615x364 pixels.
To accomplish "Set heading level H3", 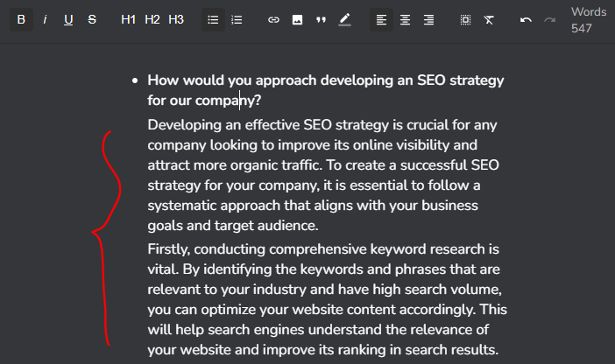I will [x=176, y=19].
